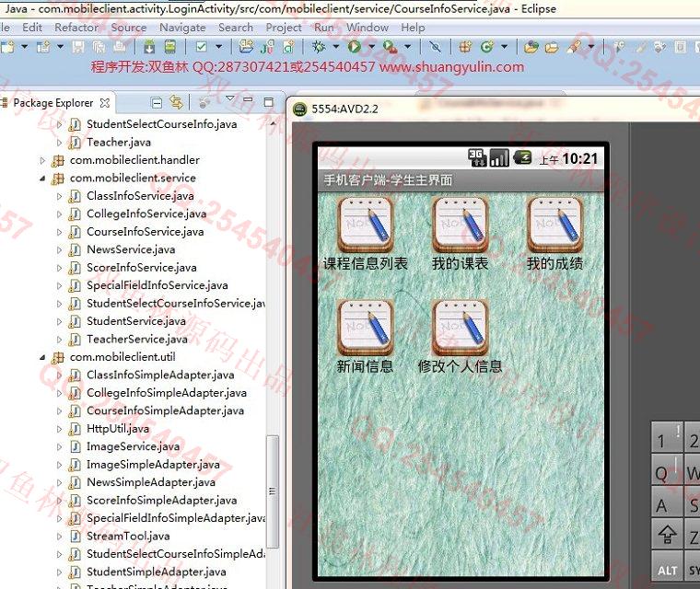Open the Refactor menu
The width and height of the screenshot is (700, 589).
pyautogui.click(x=76, y=28)
